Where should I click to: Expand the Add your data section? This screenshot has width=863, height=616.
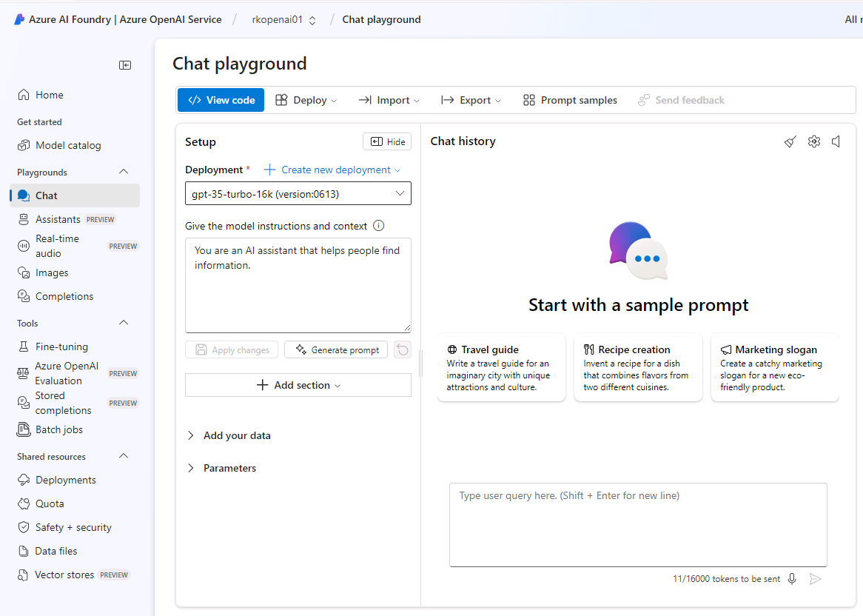click(x=237, y=435)
